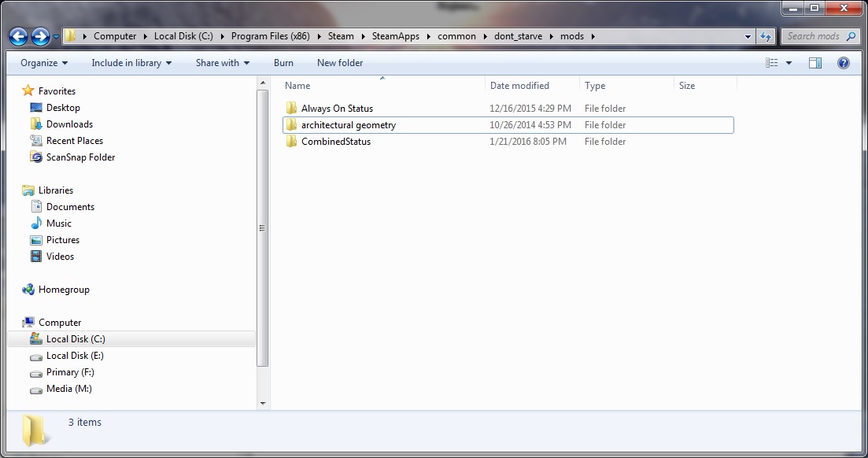Select the ScanSnap Folder icon in Favorites

pyautogui.click(x=36, y=157)
